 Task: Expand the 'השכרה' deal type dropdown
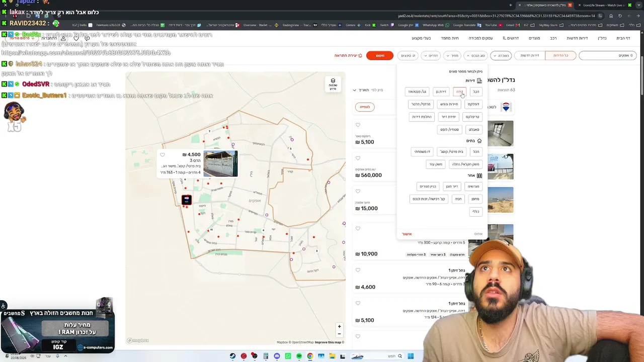coord(501,55)
